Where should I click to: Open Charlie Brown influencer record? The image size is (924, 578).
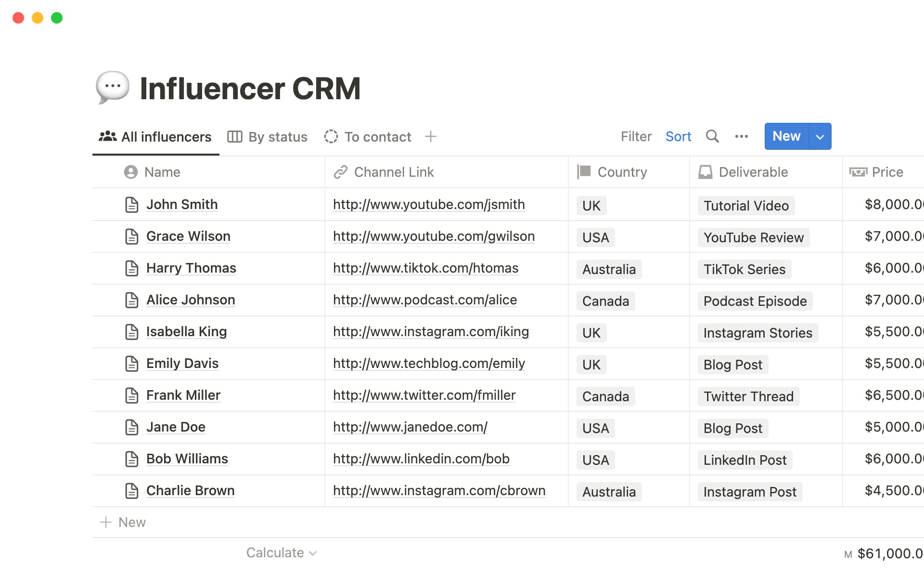click(x=191, y=489)
